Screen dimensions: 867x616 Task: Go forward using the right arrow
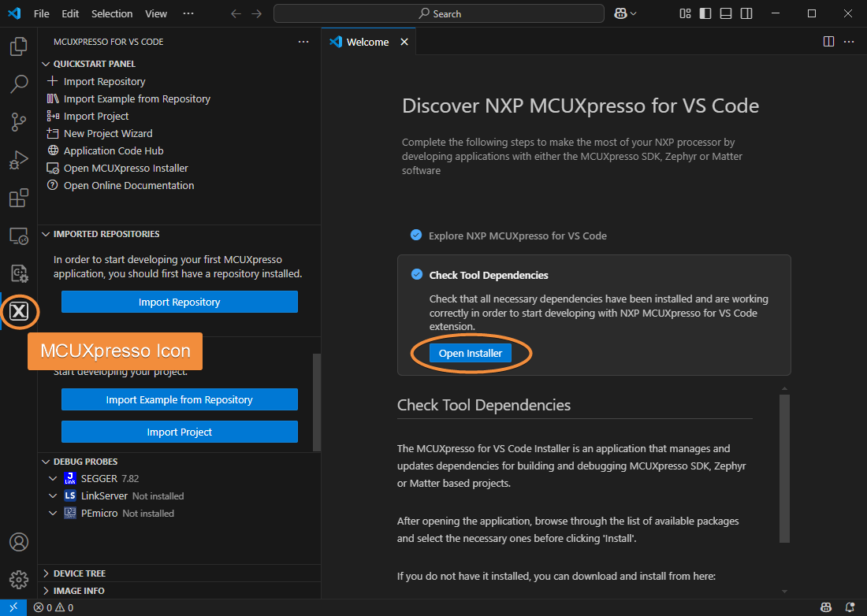coord(257,14)
